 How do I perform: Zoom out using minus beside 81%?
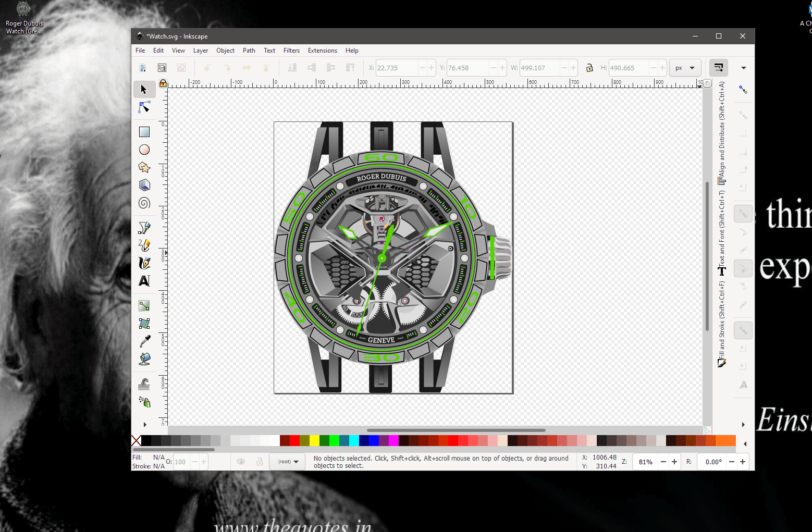pyautogui.click(x=663, y=462)
